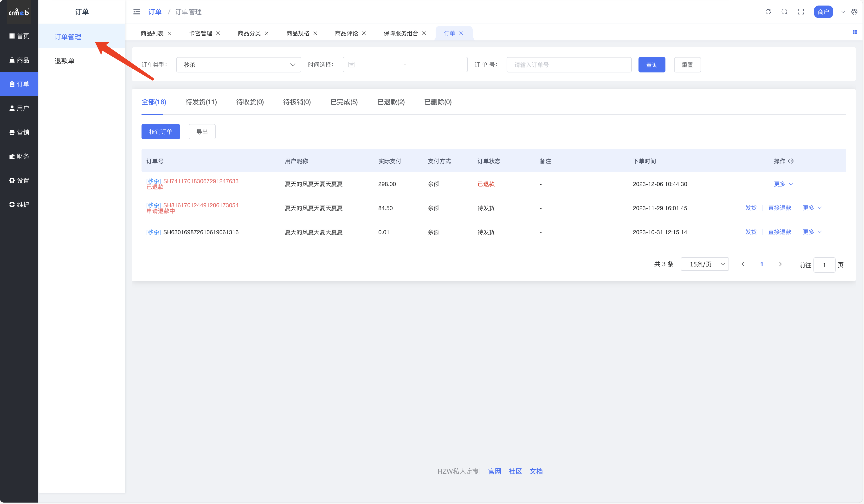
Task: Open 营销 section in sidebar
Action: pos(19,132)
